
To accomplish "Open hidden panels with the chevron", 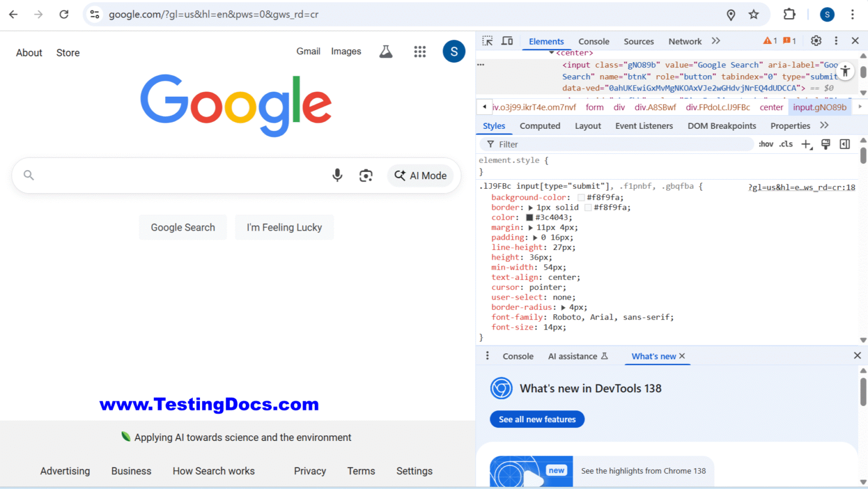I will tap(715, 41).
